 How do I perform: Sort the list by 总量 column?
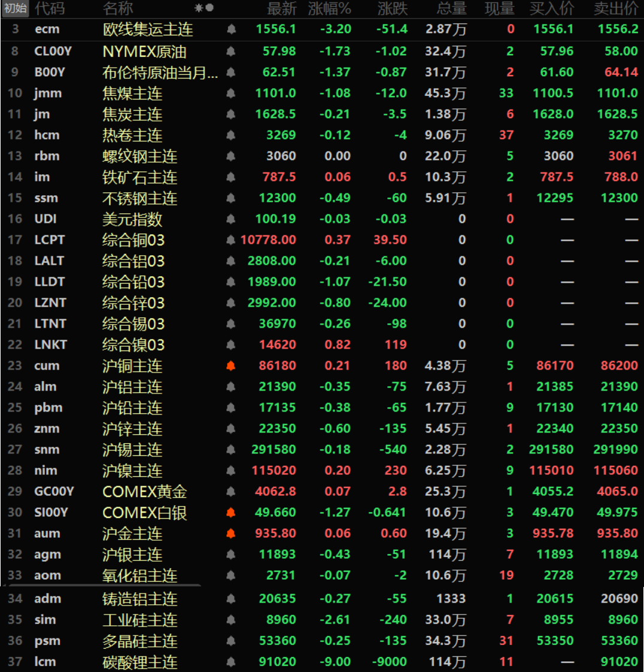(x=451, y=8)
